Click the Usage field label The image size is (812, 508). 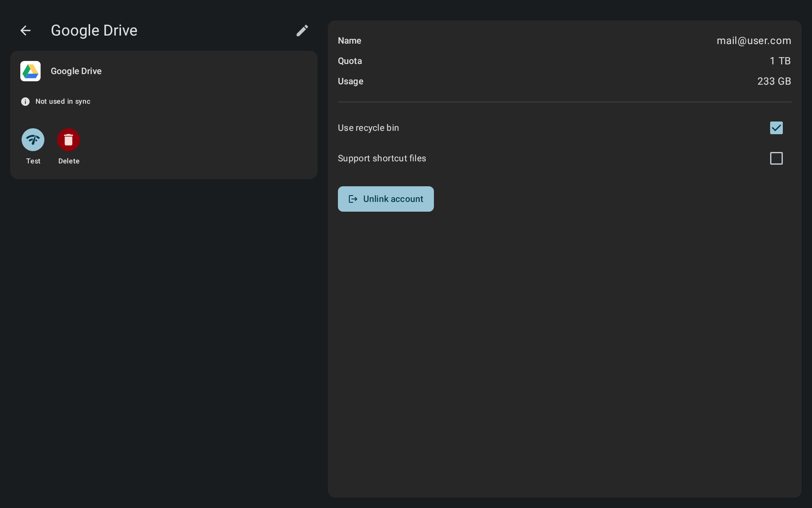tap(351, 81)
